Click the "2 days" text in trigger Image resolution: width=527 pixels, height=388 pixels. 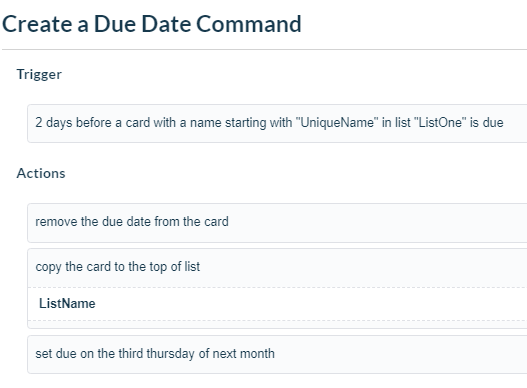54,123
